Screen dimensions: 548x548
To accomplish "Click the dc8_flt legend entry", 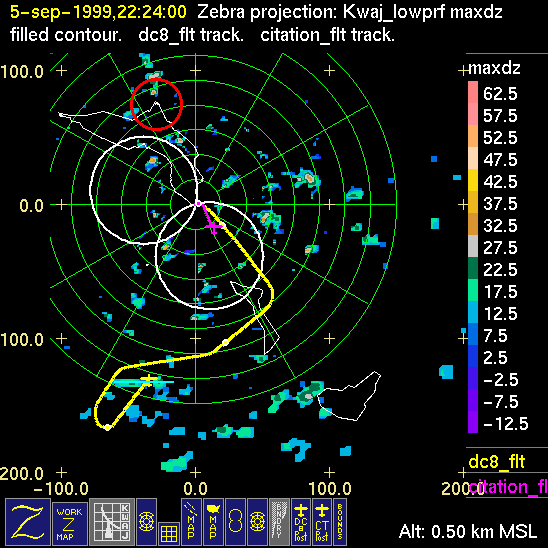I will coord(497,462).
